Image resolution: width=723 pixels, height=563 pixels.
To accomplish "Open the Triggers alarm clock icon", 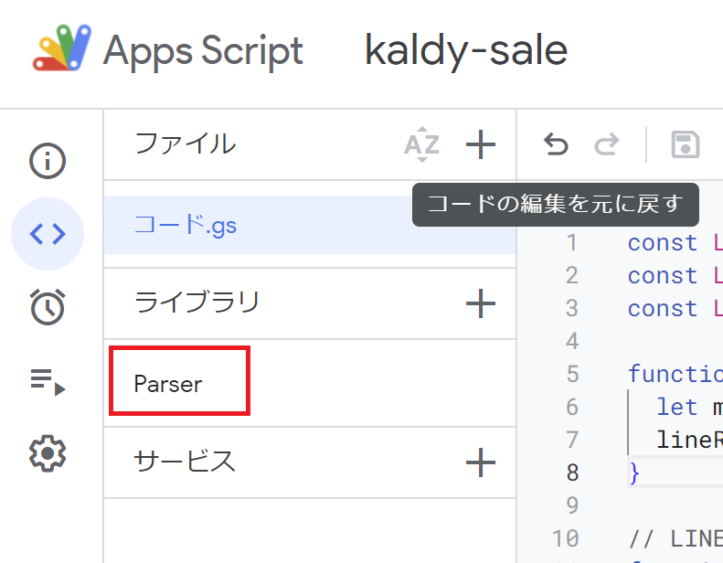I will tap(47, 307).
